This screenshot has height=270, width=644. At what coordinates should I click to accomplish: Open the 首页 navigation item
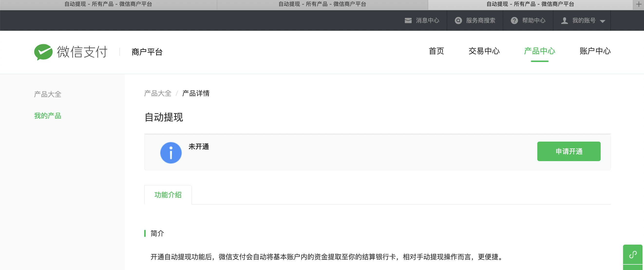[436, 51]
